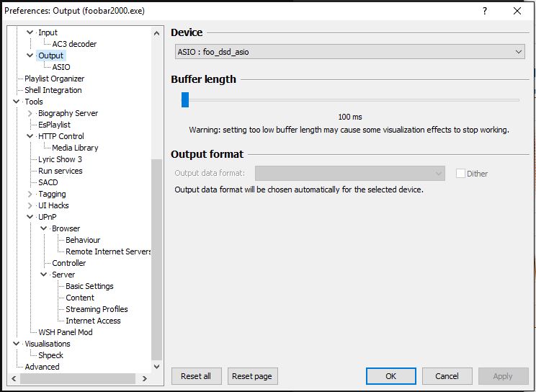Click the tree vertical scrollbar thumb
This screenshot has height=392, width=536.
pyautogui.click(x=156, y=260)
